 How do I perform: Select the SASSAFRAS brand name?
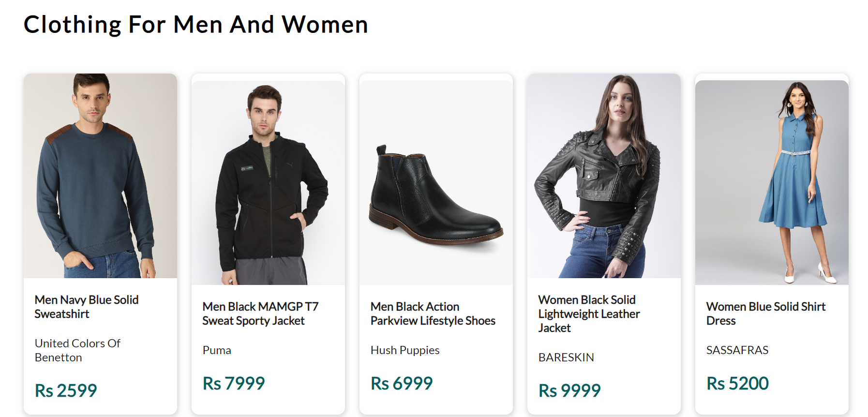coord(737,350)
